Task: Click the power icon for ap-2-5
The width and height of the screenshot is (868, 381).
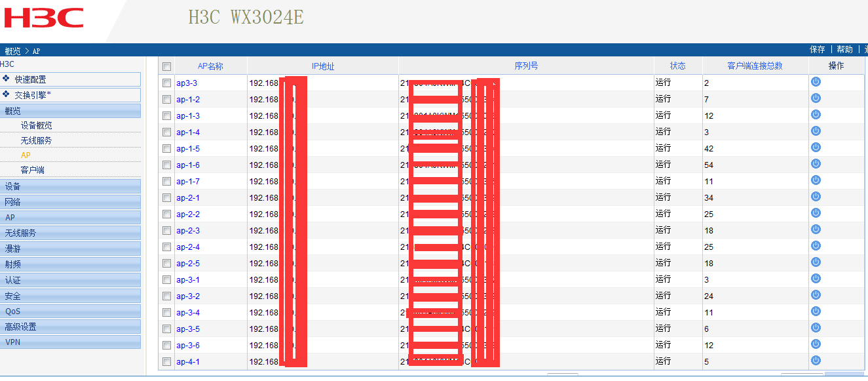Action: [x=816, y=262]
